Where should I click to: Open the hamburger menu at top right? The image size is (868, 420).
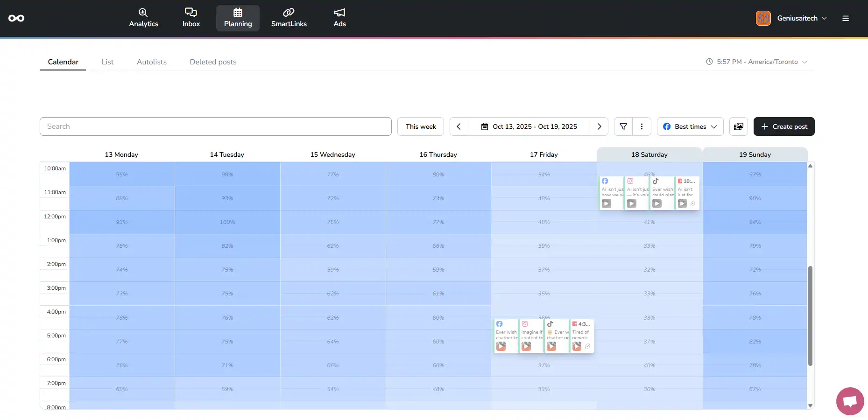[846, 18]
